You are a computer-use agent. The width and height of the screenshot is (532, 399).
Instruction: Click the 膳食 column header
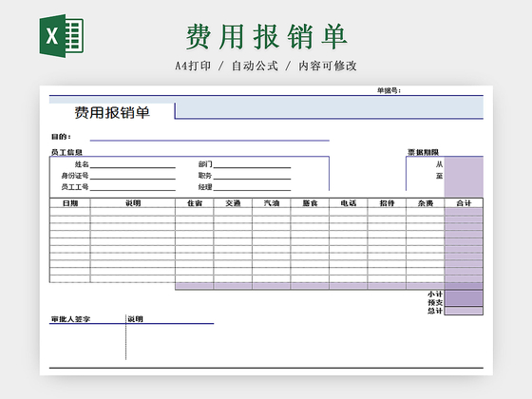(310, 203)
